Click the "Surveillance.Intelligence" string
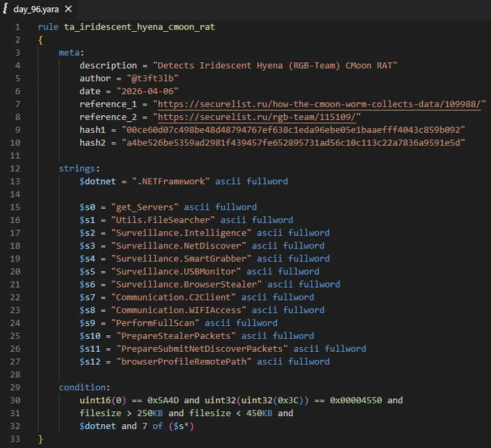 point(181,233)
